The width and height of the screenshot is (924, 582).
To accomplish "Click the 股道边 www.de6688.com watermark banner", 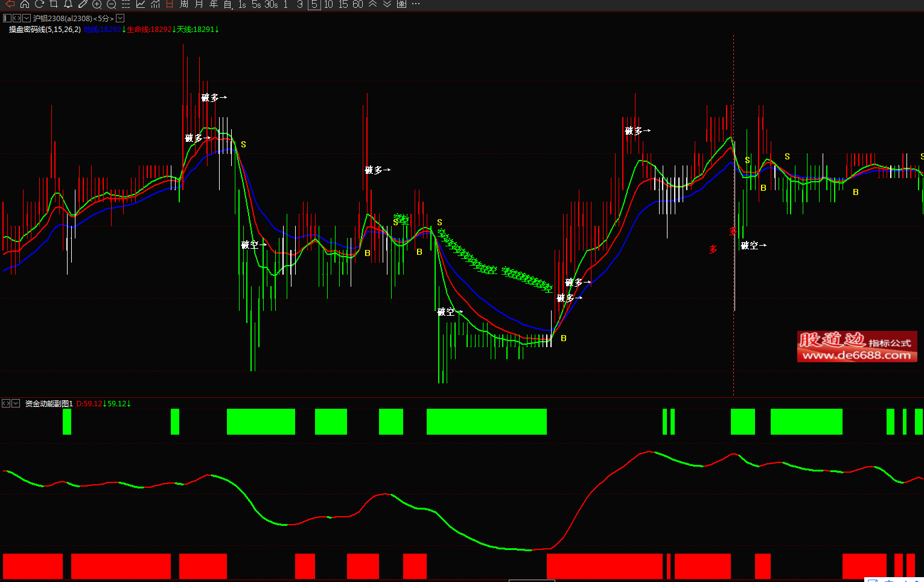I will (x=856, y=347).
